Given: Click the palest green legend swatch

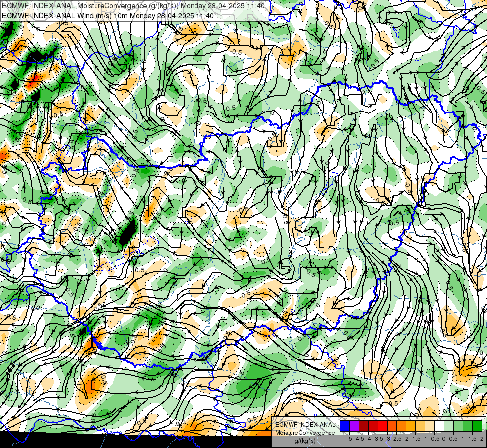Looking at the screenshot, I should click(x=449, y=426).
